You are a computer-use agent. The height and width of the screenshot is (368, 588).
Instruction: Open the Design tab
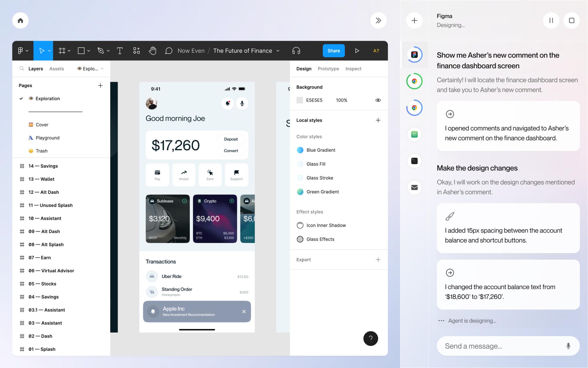point(304,69)
